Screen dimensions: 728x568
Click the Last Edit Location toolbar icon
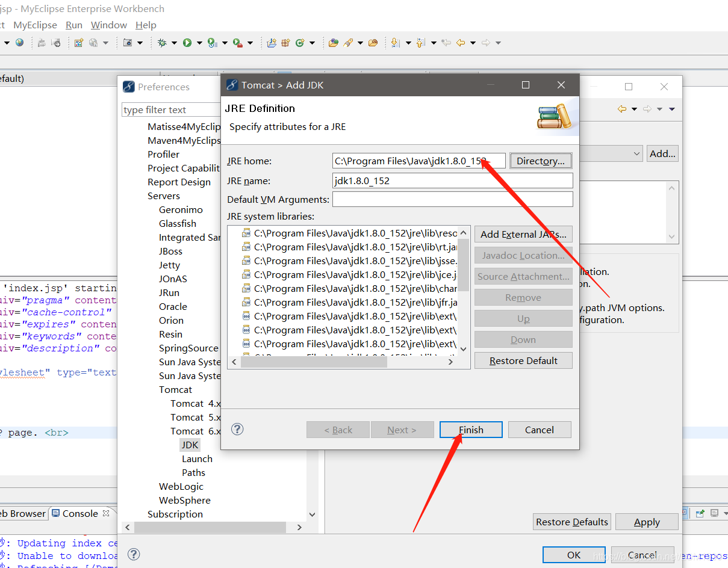pyautogui.click(x=446, y=43)
